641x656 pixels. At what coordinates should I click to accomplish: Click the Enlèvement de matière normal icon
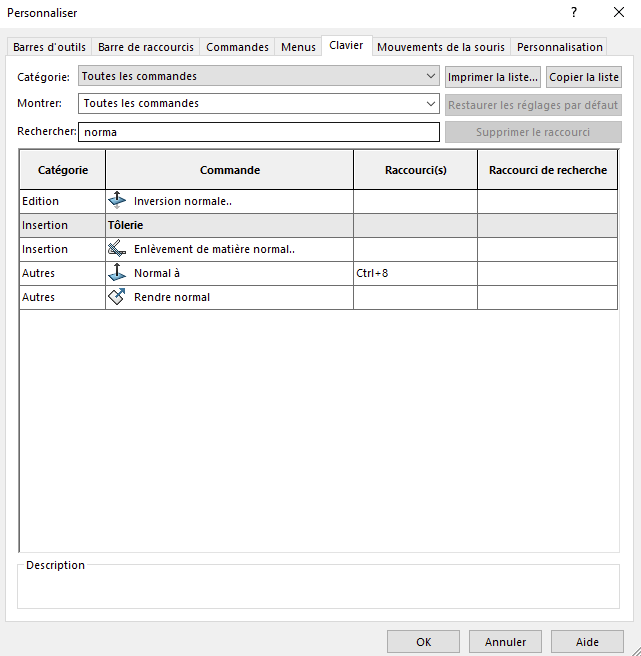coord(117,249)
